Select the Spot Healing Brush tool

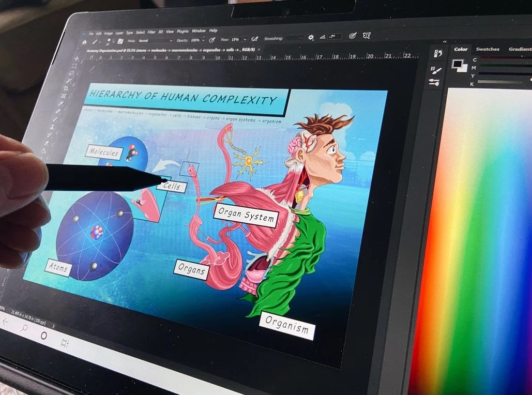(x=58, y=111)
